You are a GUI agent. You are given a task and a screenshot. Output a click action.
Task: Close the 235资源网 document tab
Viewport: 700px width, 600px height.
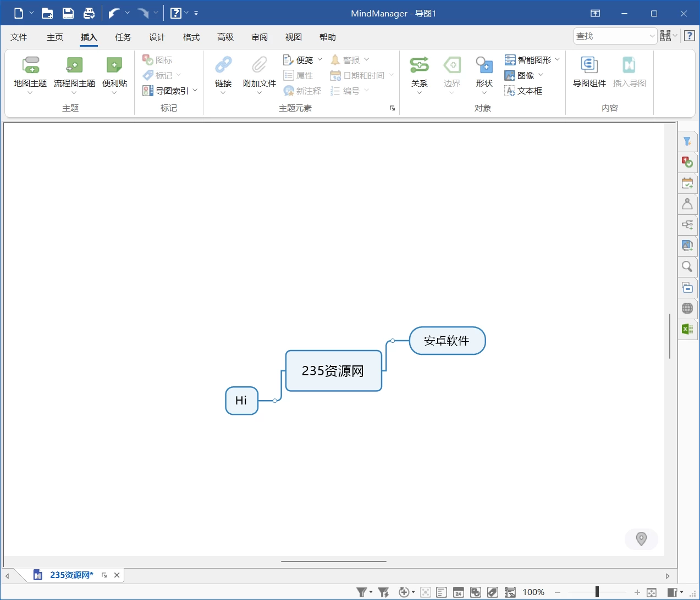pos(117,575)
